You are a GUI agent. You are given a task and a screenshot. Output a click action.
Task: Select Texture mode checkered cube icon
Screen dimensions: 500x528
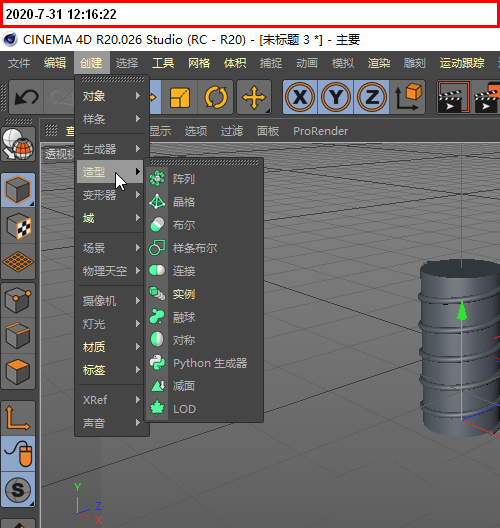point(18,226)
